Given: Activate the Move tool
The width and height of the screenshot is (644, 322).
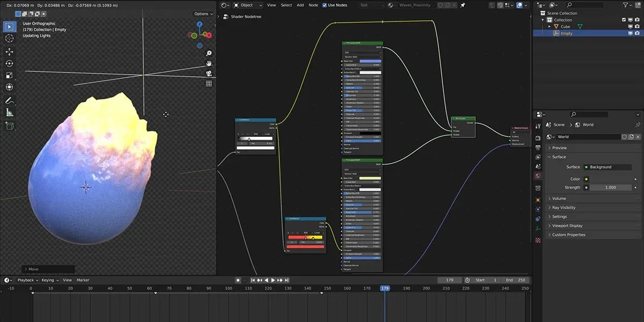Looking at the screenshot, I should click(9, 51).
